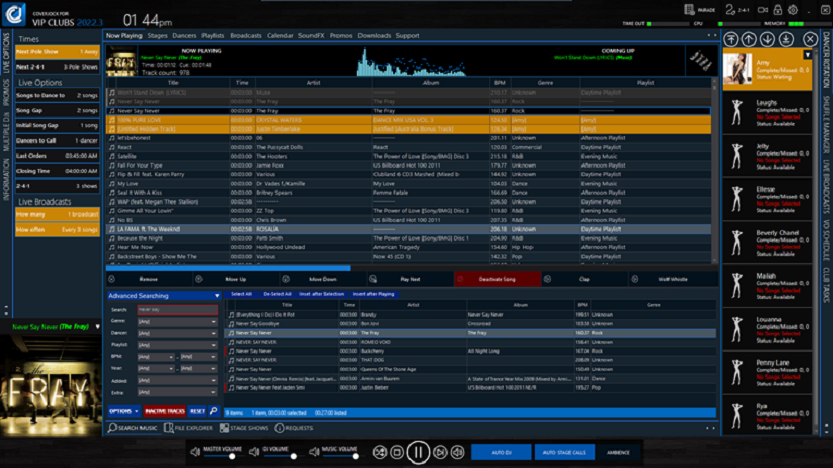Open Playlist filter dropdown
Viewport: 833px width, 468px height.
point(177,345)
